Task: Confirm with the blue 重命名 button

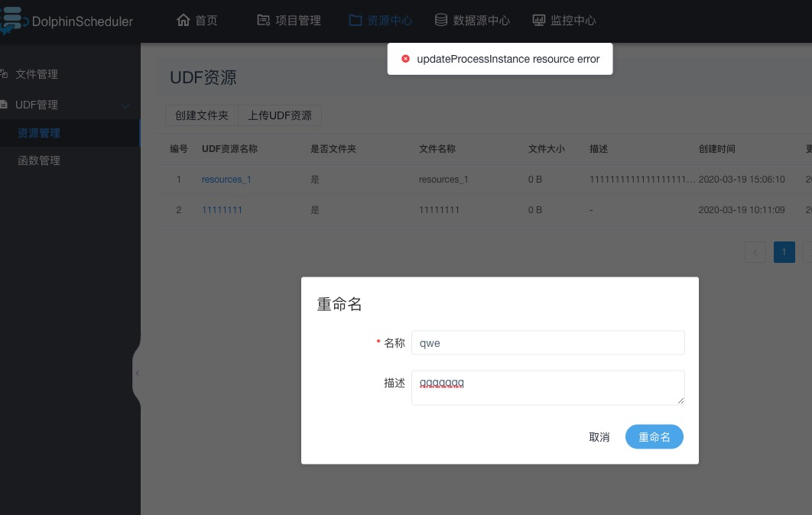Action: [x=654, y=437]
